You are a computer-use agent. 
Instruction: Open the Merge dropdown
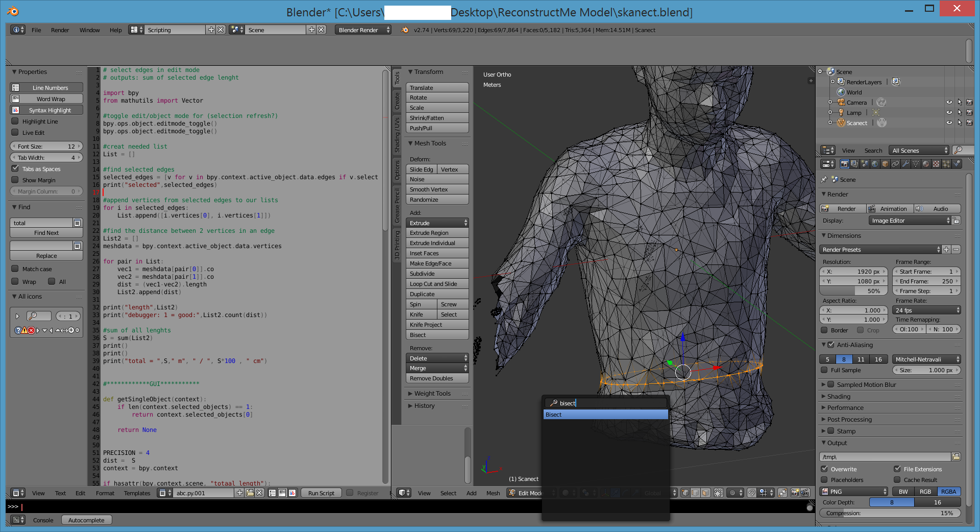click(437, 368)
